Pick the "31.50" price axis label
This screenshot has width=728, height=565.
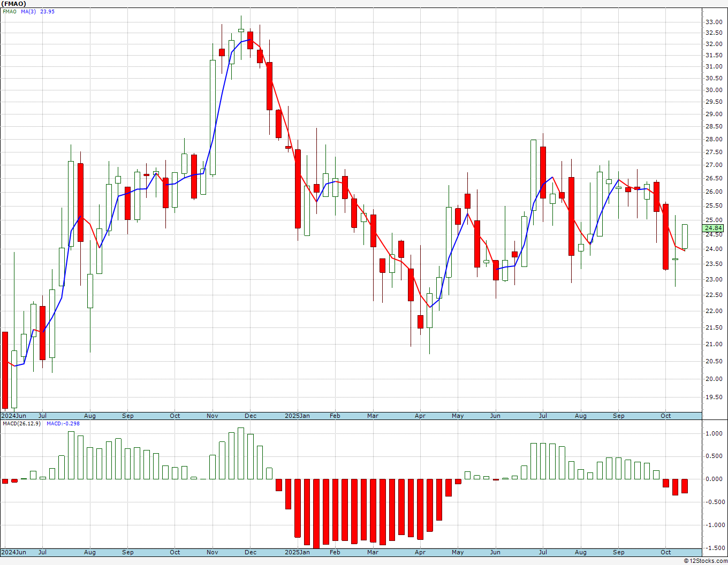pos(714,55)
